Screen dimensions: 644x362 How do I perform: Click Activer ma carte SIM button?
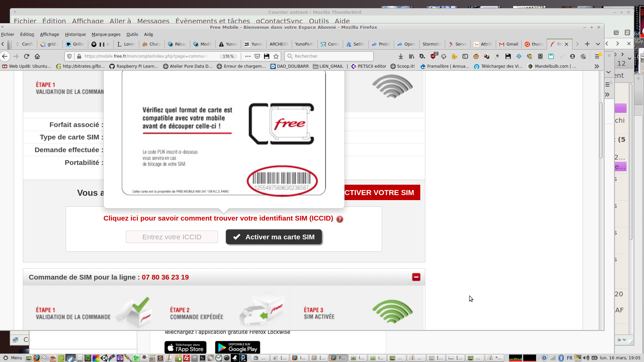[x=274, y=237]
